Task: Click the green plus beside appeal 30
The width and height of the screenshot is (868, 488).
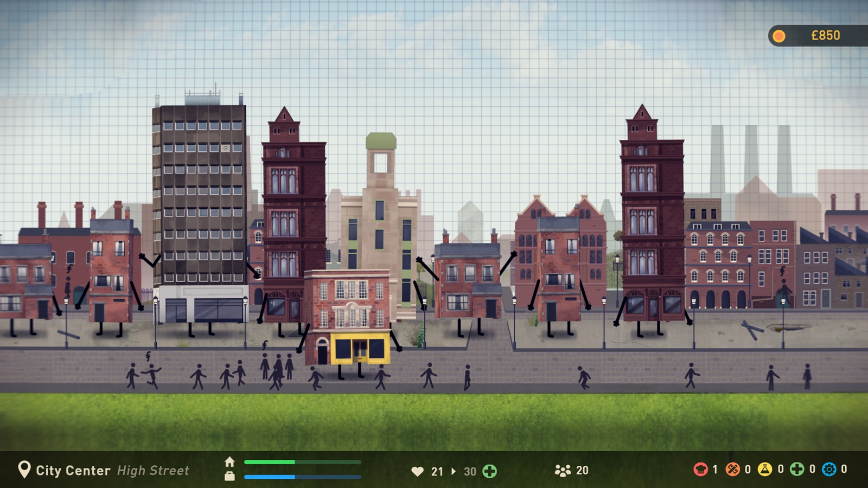Action: [x=489, y=471]
